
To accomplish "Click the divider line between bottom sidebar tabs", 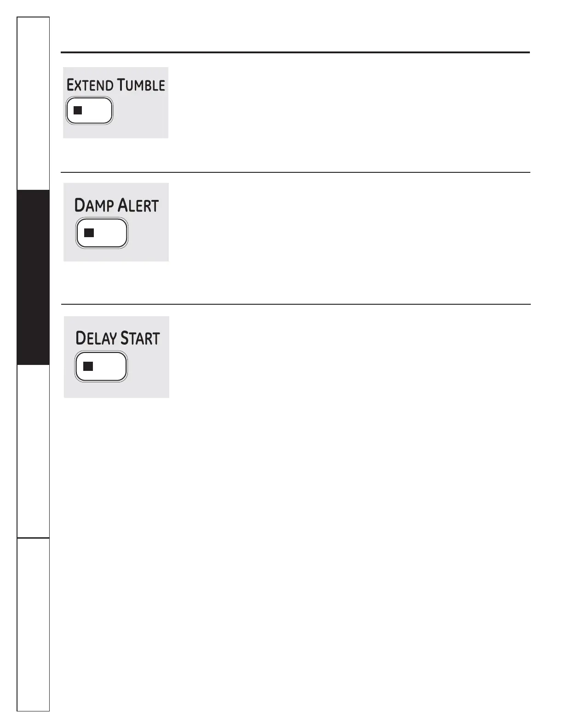I will tap(33, 537).
